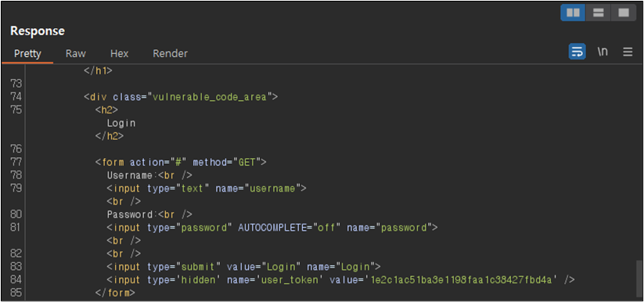Click the closing </form> tag
This screenshot has height=302, width=644.
click(x=115, y=293)
